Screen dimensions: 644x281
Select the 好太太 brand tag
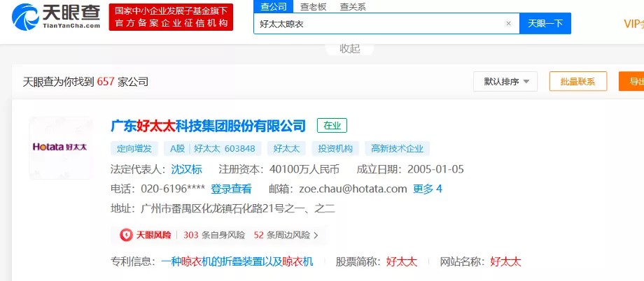coord(286,148)
